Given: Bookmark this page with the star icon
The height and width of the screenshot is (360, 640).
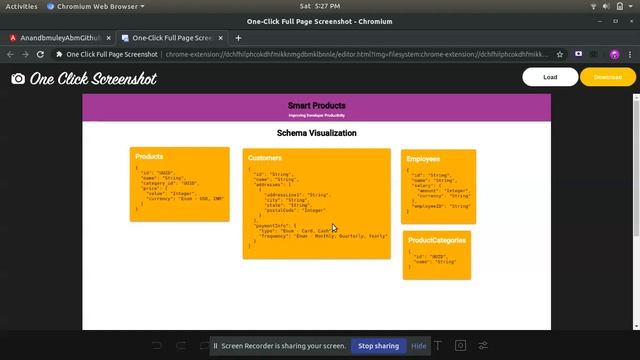Looking at the screenshot, I should (x=560, y=54).
